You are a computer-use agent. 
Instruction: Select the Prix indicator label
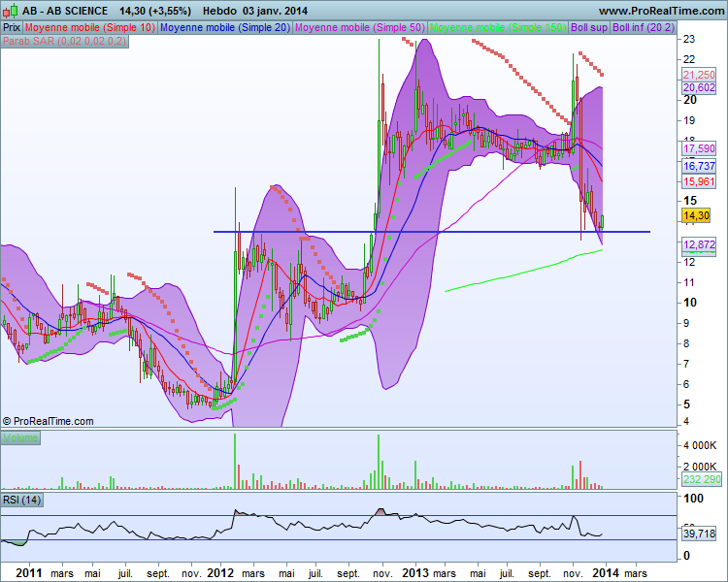pos(12,27)
